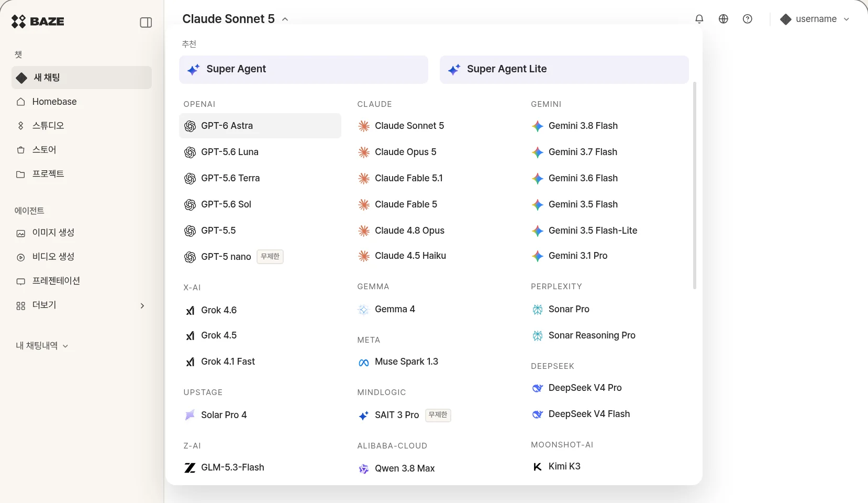Click the 프레젠테이션 screen icon
This screenshot has height=503, width=868.
point(21,281)
